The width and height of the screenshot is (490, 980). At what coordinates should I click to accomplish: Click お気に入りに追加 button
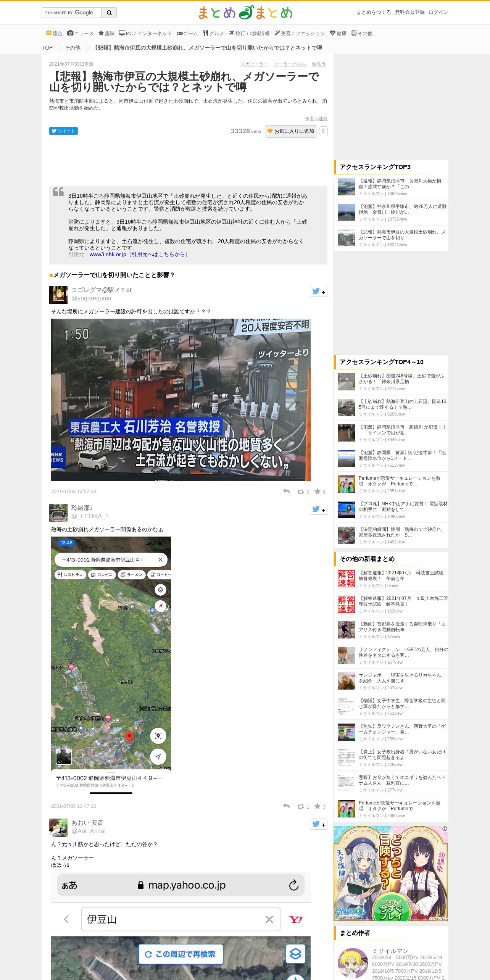pos(291,131)
